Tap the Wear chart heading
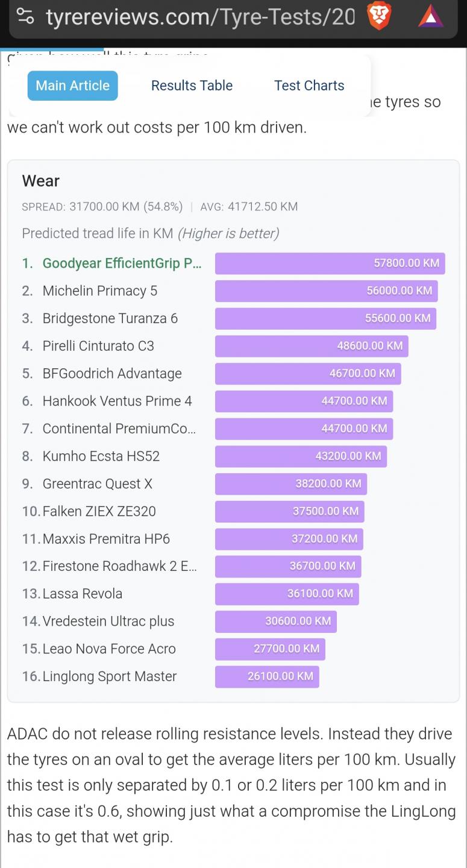Screen dimensions: 467x868 click(x=40, y=181)
